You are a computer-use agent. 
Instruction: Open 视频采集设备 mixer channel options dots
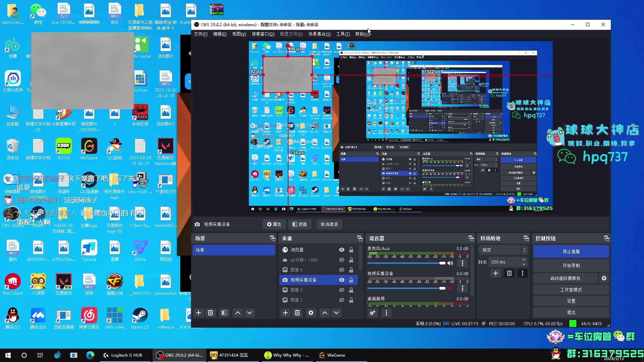coord(463,288)
